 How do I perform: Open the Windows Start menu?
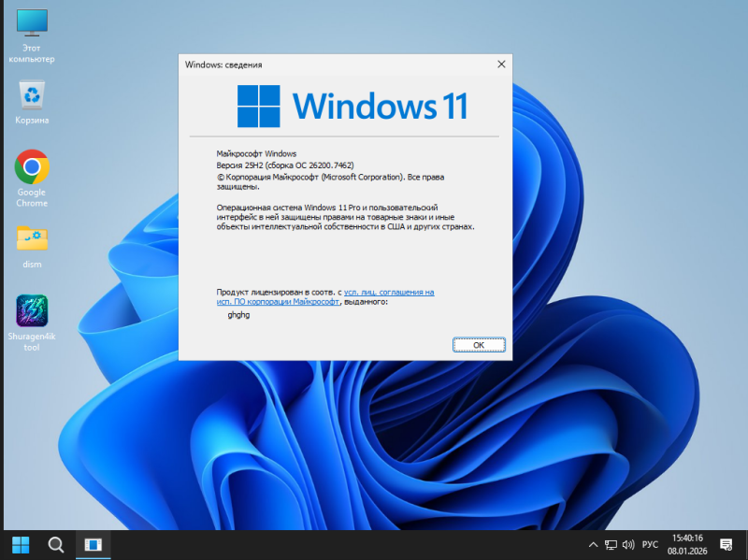pyautogui.click(x=20, y=544)
